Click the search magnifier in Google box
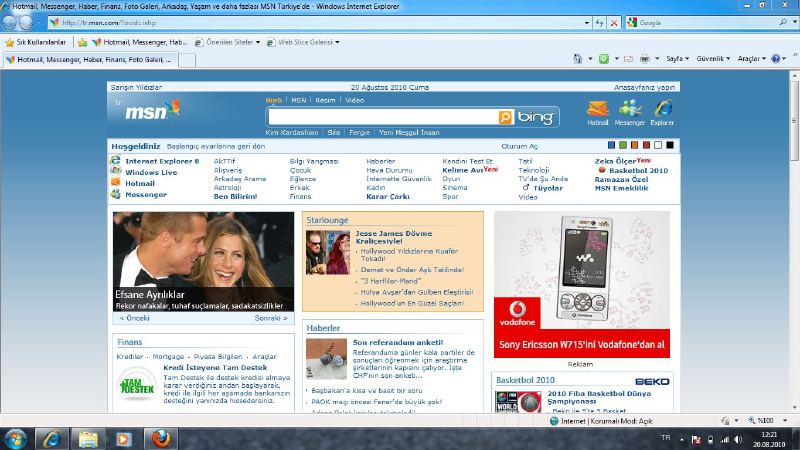Viewport: 800px width, 450px height. tap(783, 22)
